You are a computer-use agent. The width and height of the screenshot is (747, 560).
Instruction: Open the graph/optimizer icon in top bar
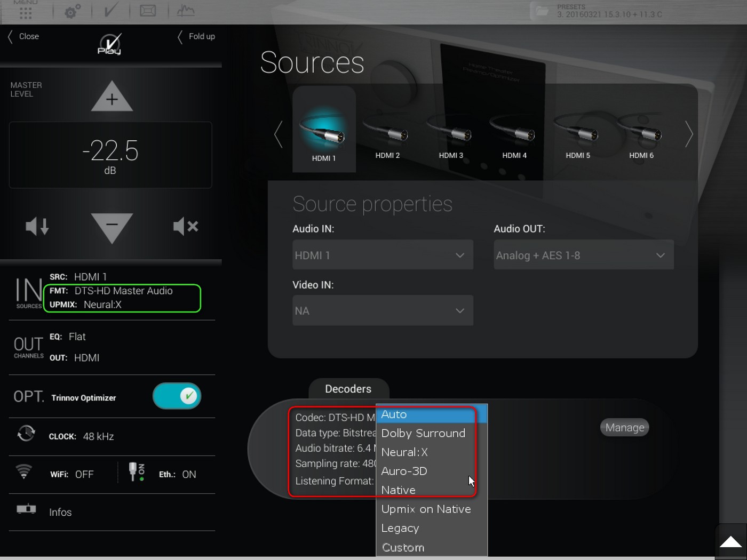tap(186, 11)
